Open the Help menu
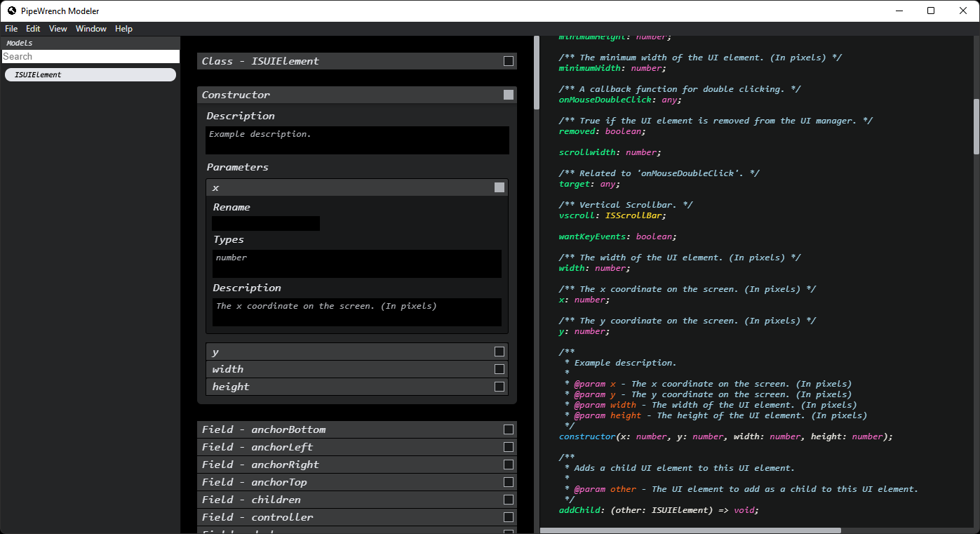 point(123,29)
